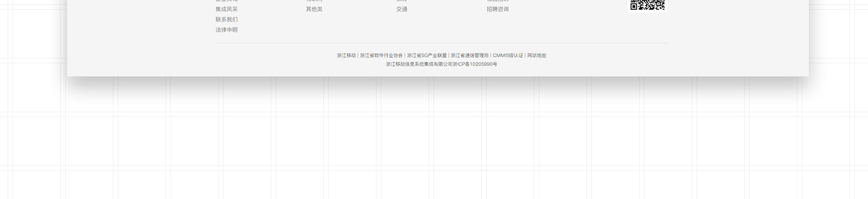Click the QR code image

click(x=647, y=5)
